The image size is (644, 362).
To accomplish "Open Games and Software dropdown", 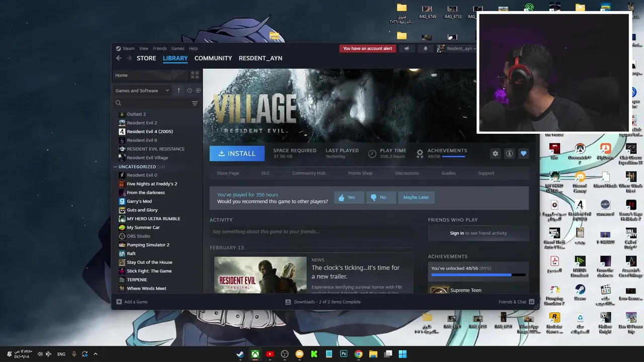I will [142, 90].
